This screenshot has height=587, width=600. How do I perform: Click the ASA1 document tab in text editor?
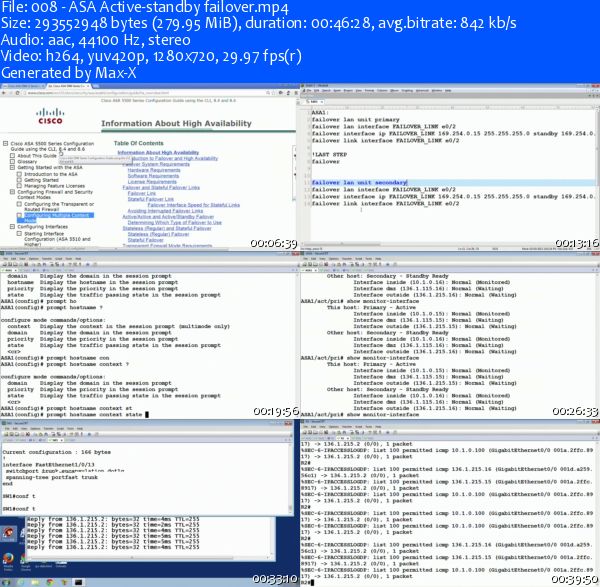pos(315,102)
